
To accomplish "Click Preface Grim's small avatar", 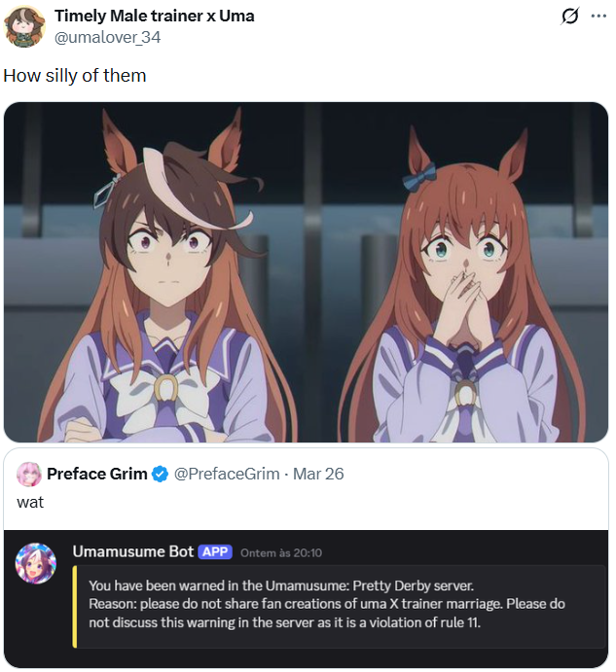I will 29,474.
